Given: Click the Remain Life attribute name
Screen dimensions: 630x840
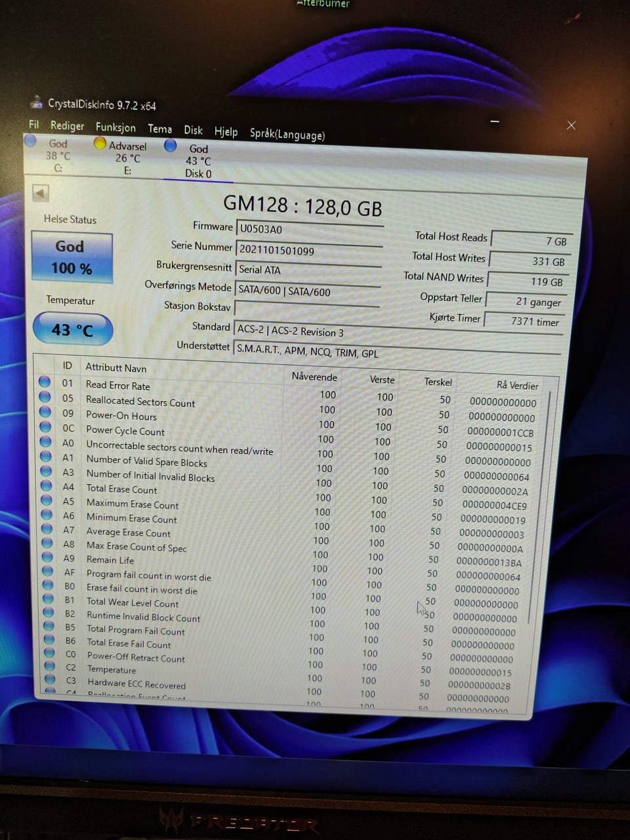Looking at the screenshot, I should (x=110, y=559).
